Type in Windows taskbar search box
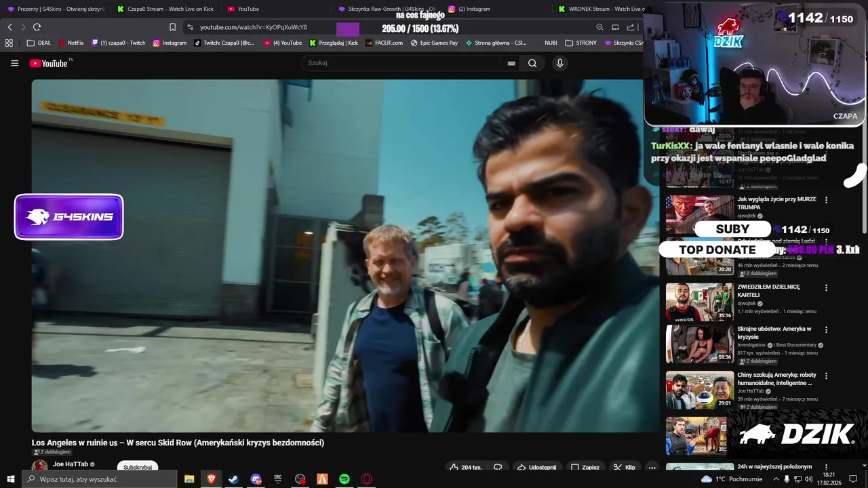868x488 pixels. (x=100, y=479)
